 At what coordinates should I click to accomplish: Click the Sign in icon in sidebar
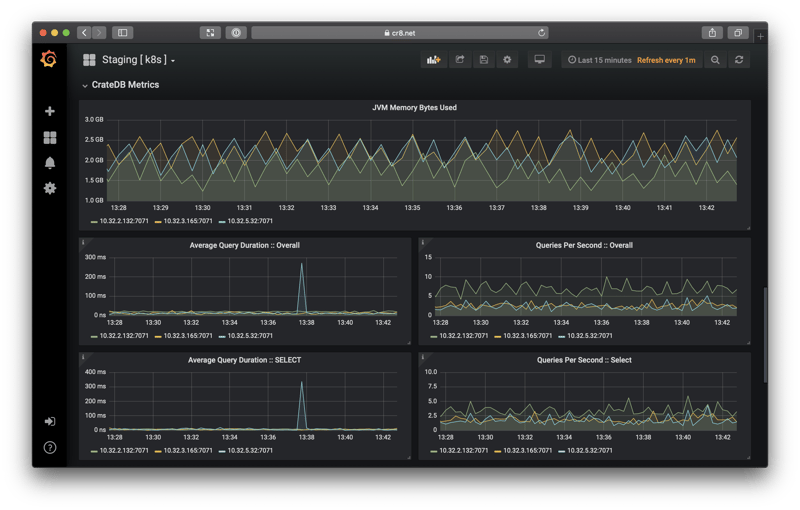(50, 421)
